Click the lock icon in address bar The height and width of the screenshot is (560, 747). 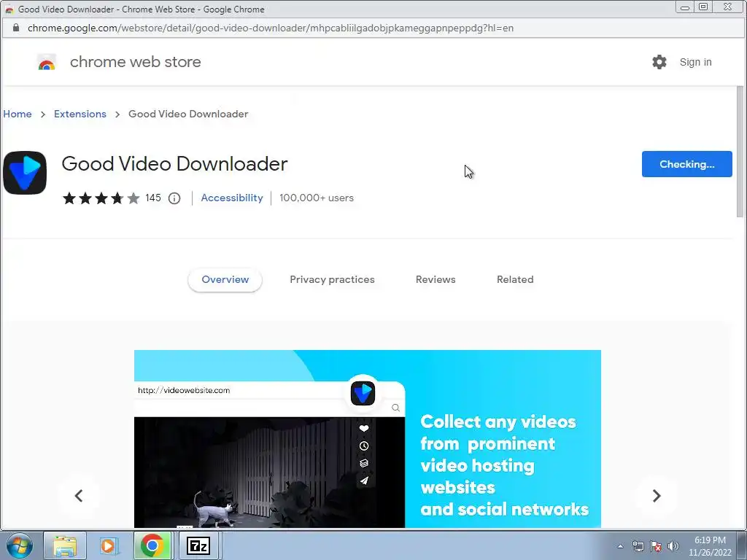tap(16, 28)
